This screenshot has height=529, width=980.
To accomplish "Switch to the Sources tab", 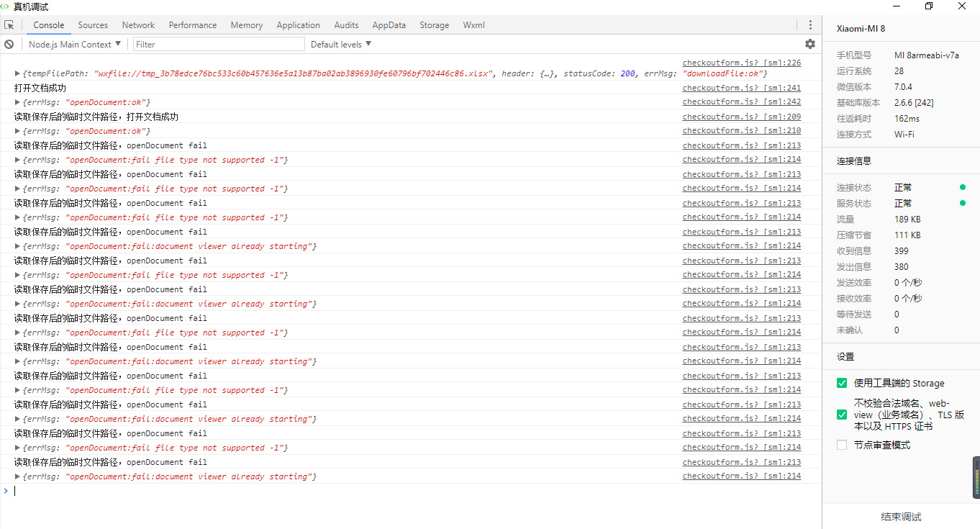I will click(93, 24).
